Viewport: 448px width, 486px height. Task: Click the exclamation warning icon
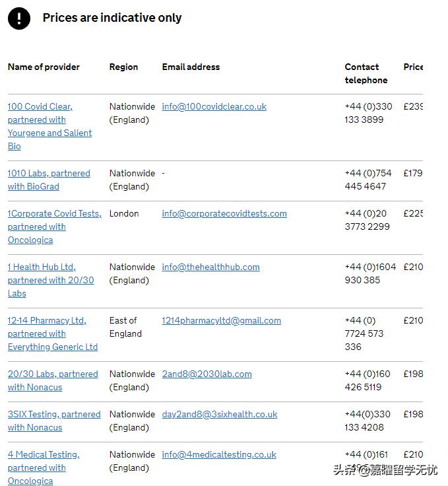19,18
